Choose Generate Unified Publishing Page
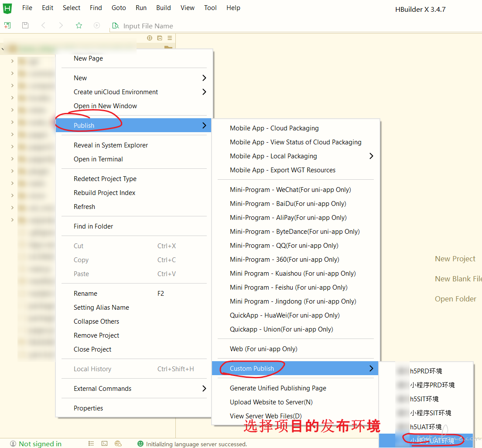This screenshot has width=482, height=448. click(278, 388)
